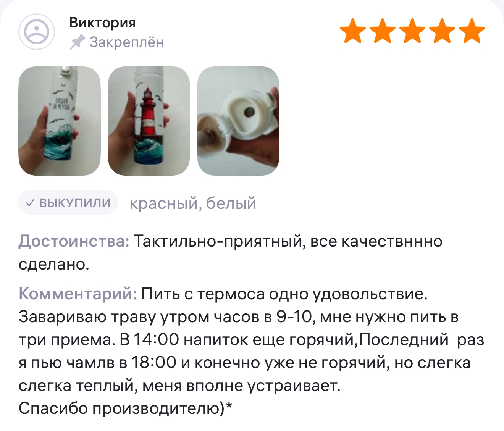504x431 pixels.
Task: Click the fifth orange rating star
Action: point(472,31)
